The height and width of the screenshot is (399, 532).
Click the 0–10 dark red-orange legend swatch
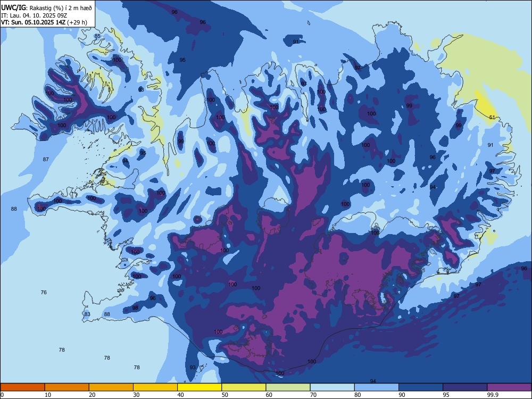click(x=22, y=387)
